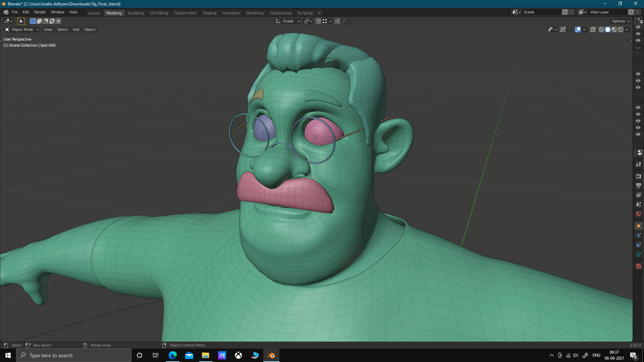Switch to the Sculpting workspace tab
Viewport: 644px width, 362px height.
click(x=136, y=13)
